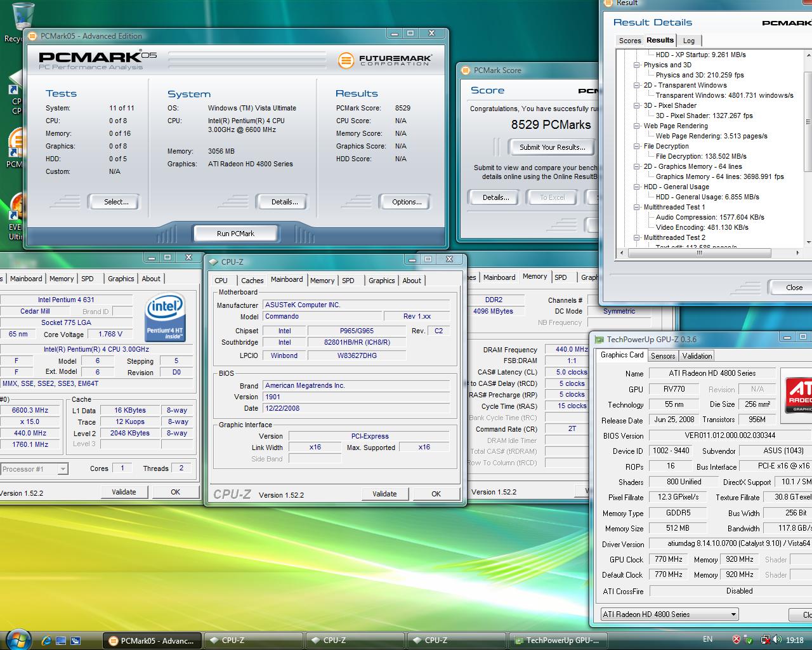Open the Graphics tab in CPU-Z Mainboard window

pos(381,281)
